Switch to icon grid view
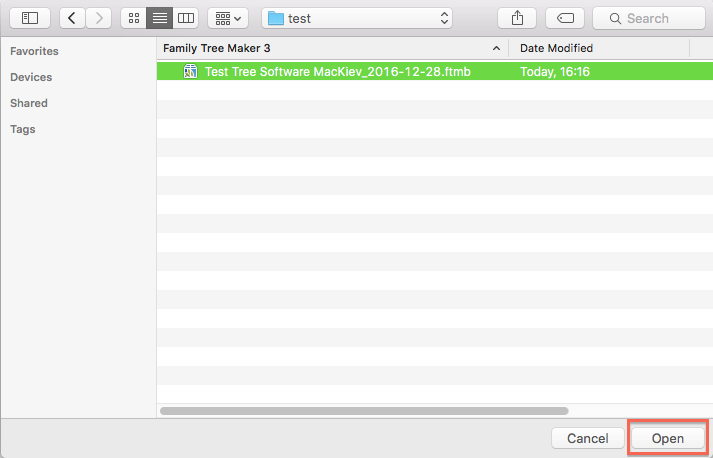 (134, 18)
